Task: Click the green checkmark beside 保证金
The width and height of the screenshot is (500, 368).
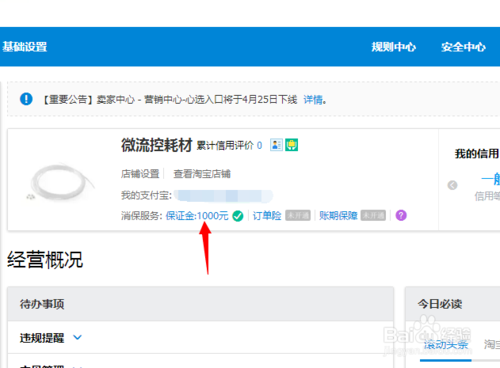Action: tap(238, 216)
